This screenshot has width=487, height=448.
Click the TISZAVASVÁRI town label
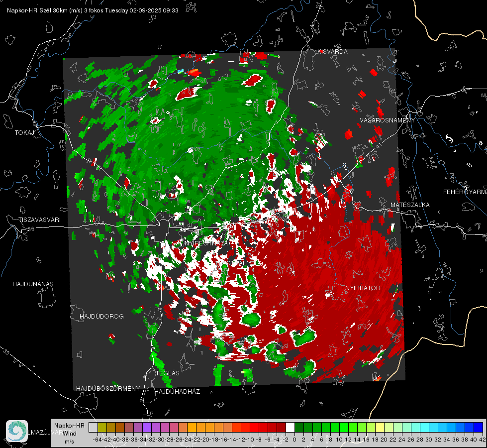coord(40,220)
